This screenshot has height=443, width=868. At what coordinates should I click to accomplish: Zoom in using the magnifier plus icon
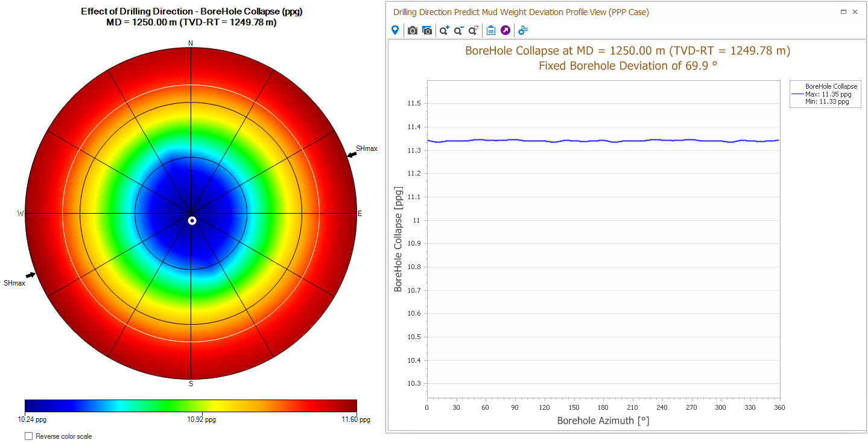tap(445, 30)
